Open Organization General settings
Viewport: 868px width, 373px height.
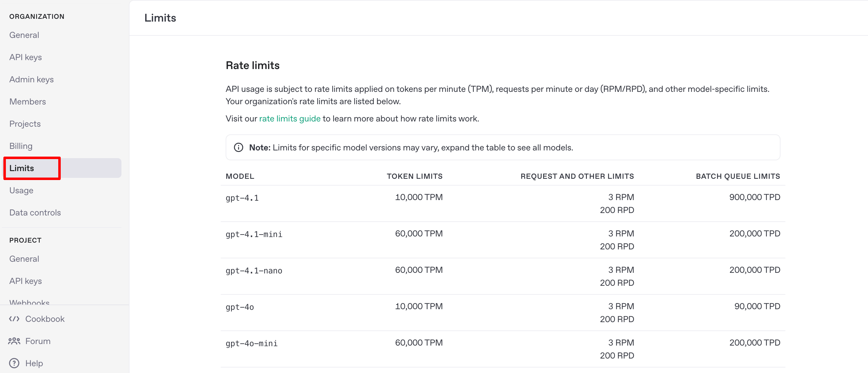coord(24,35)
